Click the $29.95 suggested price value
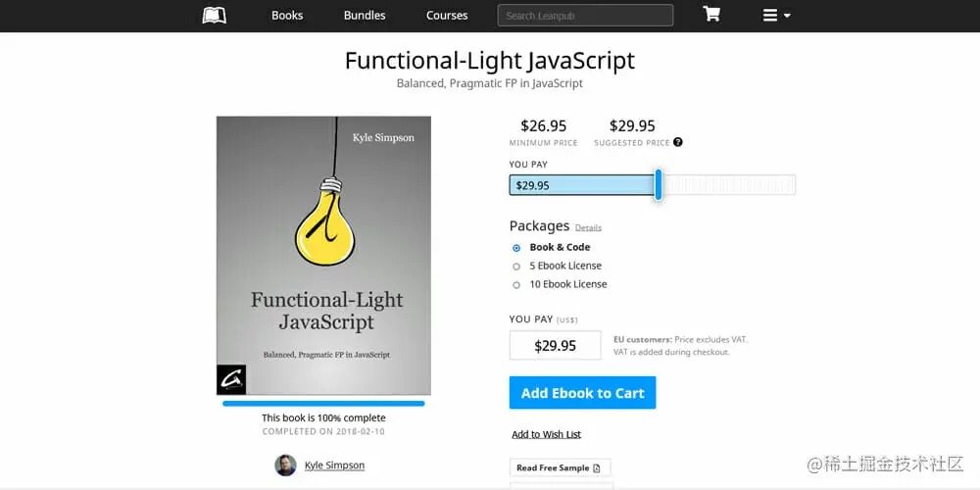Screen dimensions: 980x490 pos(632,126)
